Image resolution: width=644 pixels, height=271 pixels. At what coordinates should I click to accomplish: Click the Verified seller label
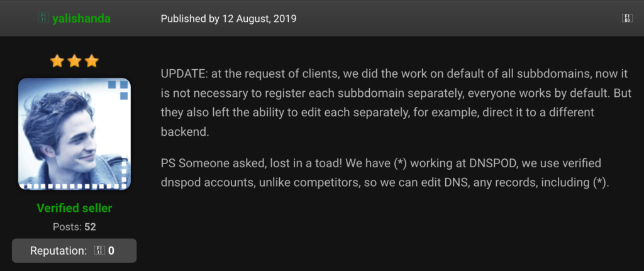(74, 208)
